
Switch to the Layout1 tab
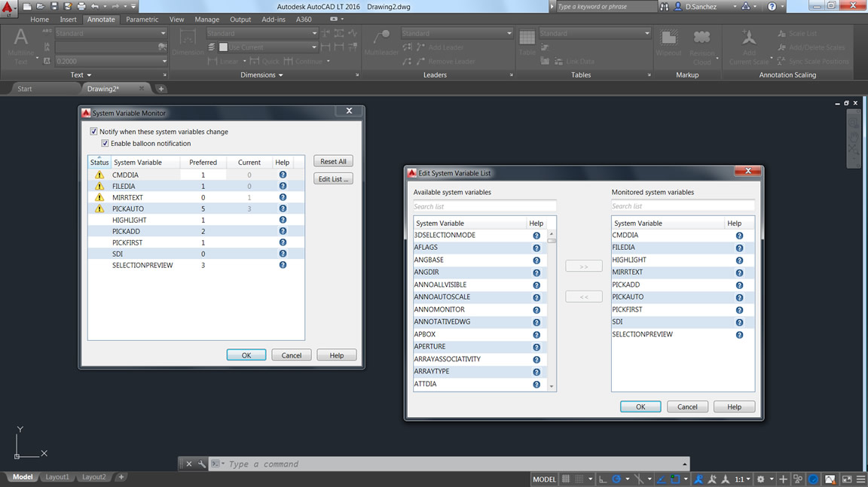click(57, 477)
